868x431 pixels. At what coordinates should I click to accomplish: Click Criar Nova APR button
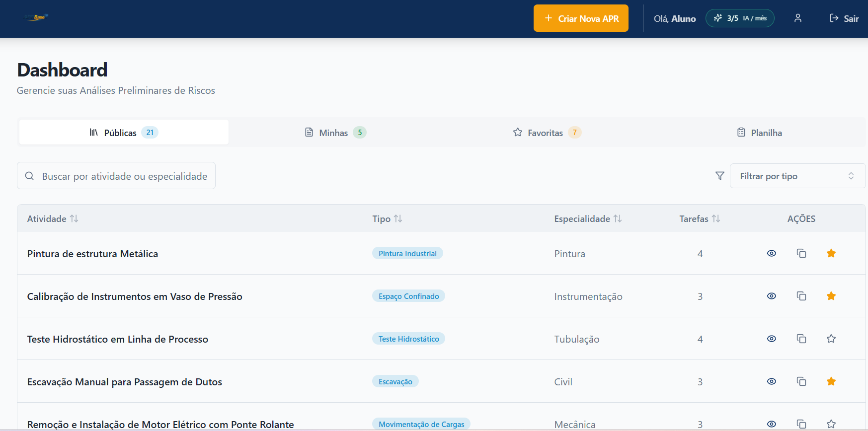581,18
